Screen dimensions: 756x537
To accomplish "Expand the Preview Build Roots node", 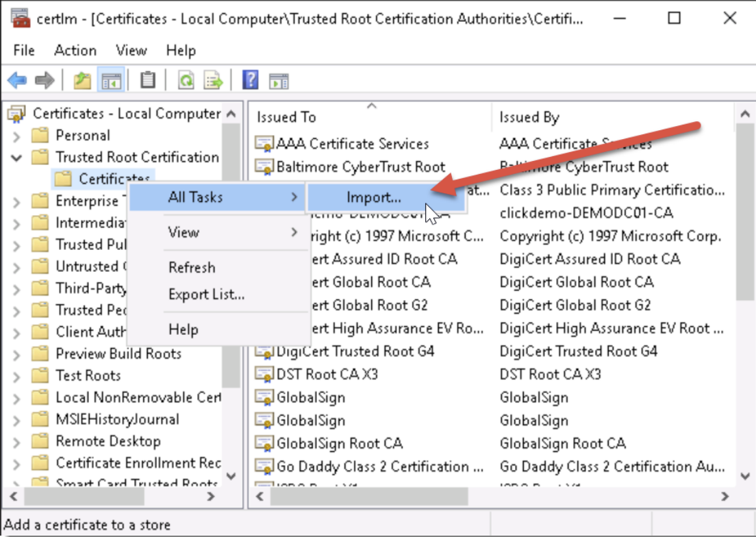I will coord(16,355).
